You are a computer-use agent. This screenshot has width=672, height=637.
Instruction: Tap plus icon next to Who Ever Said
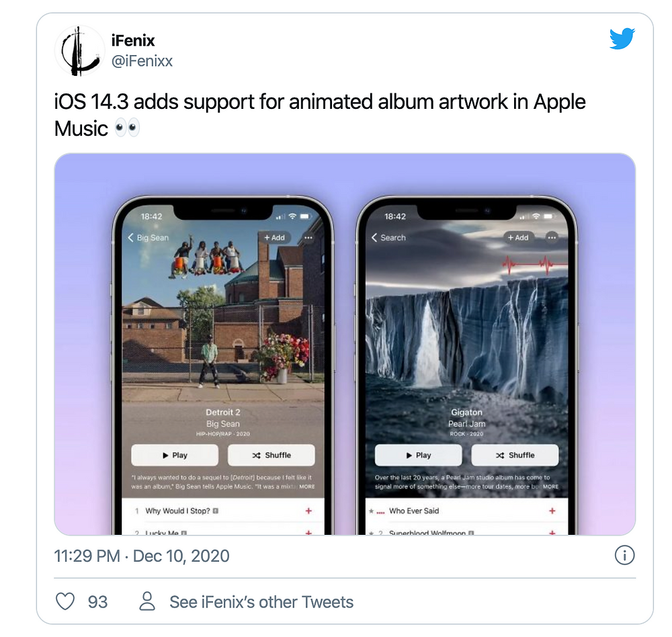tap(552, 511)
